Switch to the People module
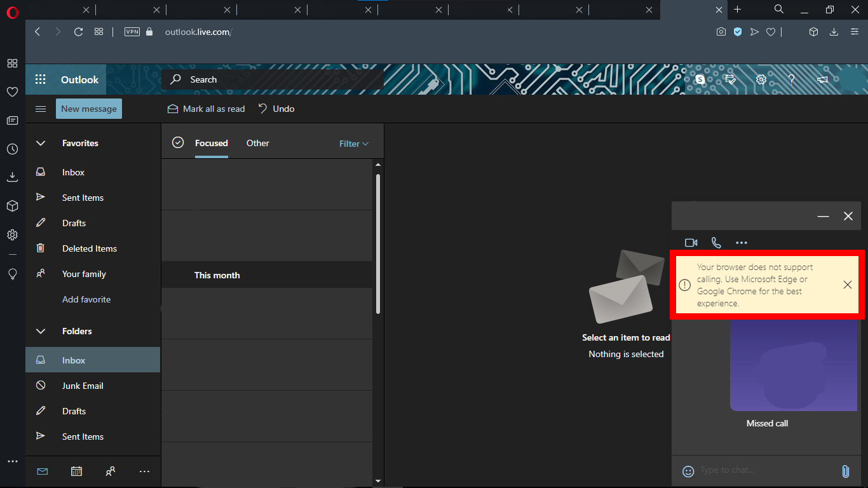868x488 pixels. [x=111, y=471]
